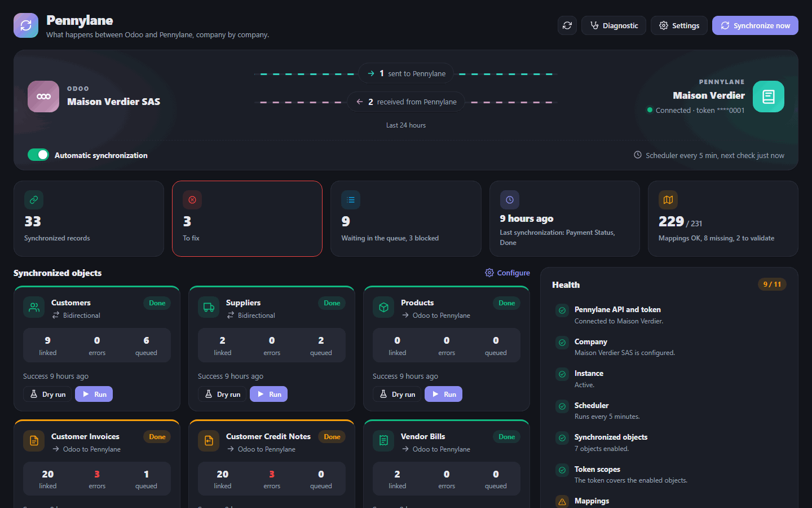This screenshot has height=508, width=812.
Task: Start a Dry run for Suppliers
Action: pos(223,394)
